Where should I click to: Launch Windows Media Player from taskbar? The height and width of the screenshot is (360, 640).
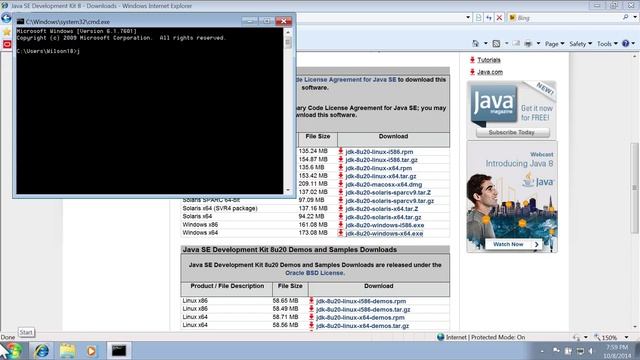(91, 351)
